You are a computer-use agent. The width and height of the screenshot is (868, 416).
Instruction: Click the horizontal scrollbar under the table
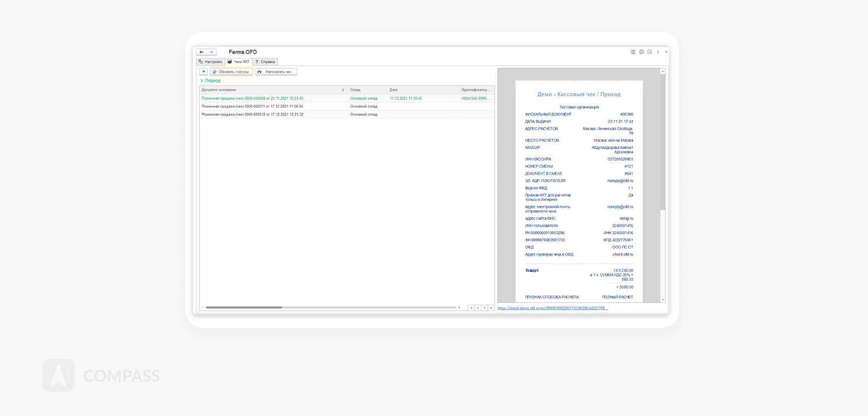243,307
